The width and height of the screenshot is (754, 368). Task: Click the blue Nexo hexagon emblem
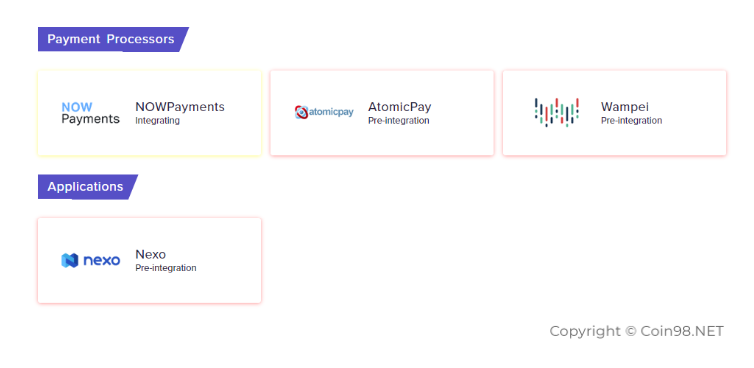69,260
